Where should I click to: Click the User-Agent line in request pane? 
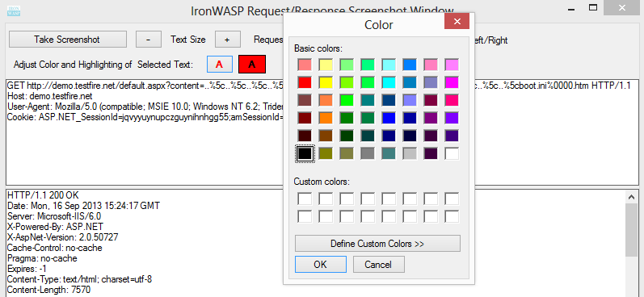coord(145,107)
